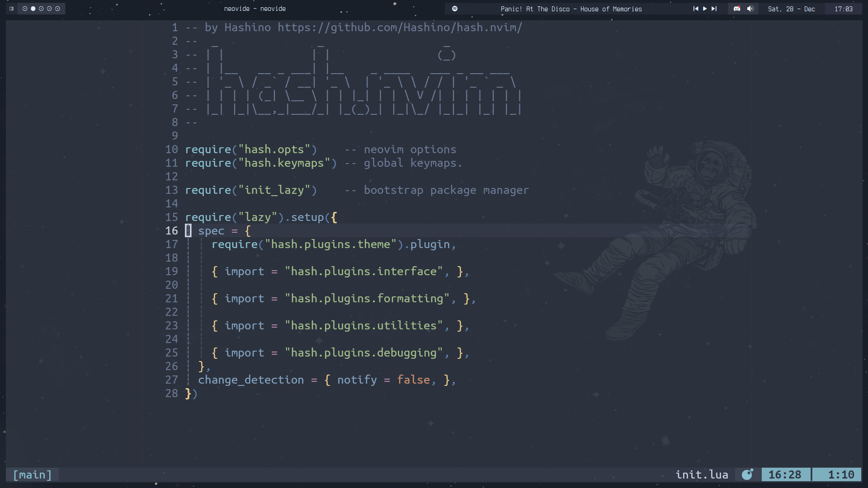The image size is (868, 488).
Task: Click the Panic! At The Disco song title
Action: click(571, 9)
